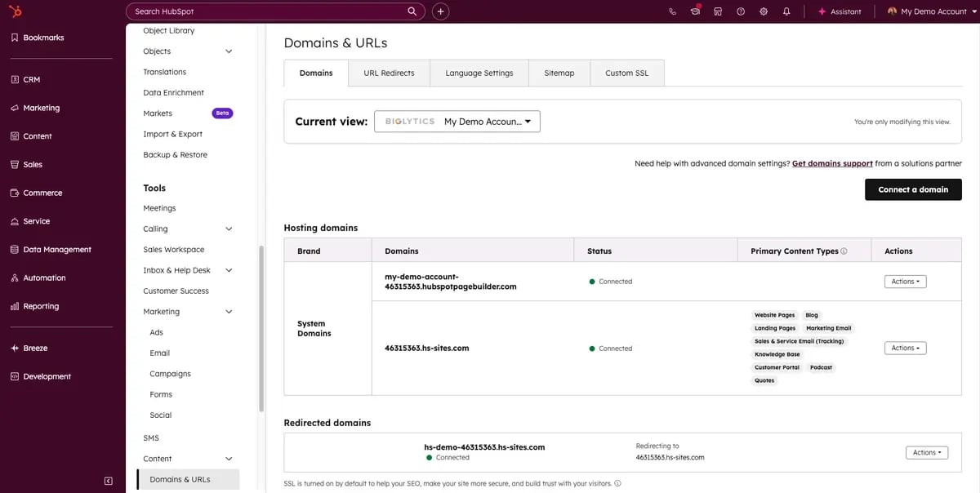This screenshot has width=980, height=493.
Task: Open the Reporting navigation section
Action: point(34,306)
